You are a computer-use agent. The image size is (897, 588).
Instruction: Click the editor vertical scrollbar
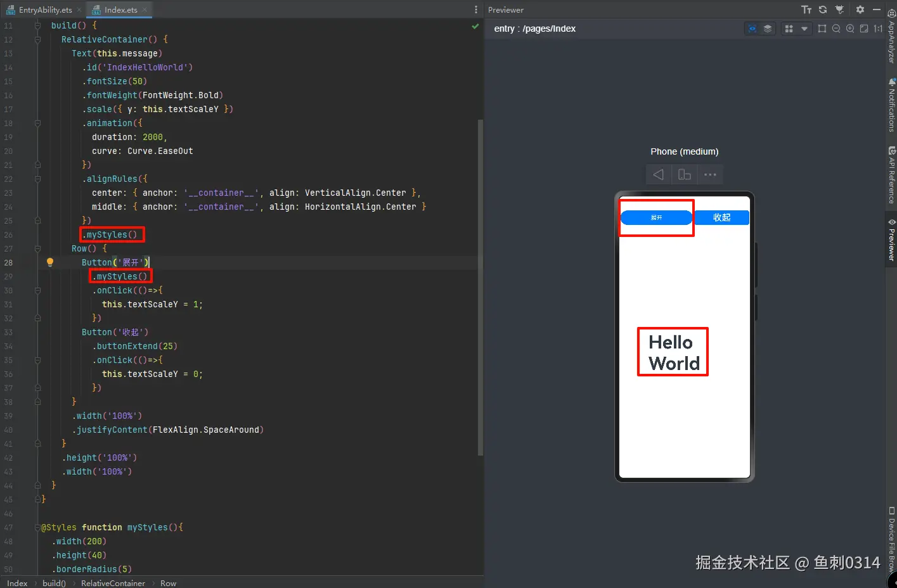(480, 287)
